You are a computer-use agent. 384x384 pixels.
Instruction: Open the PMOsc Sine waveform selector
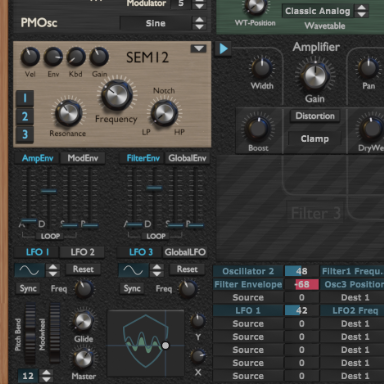(155, 23)
